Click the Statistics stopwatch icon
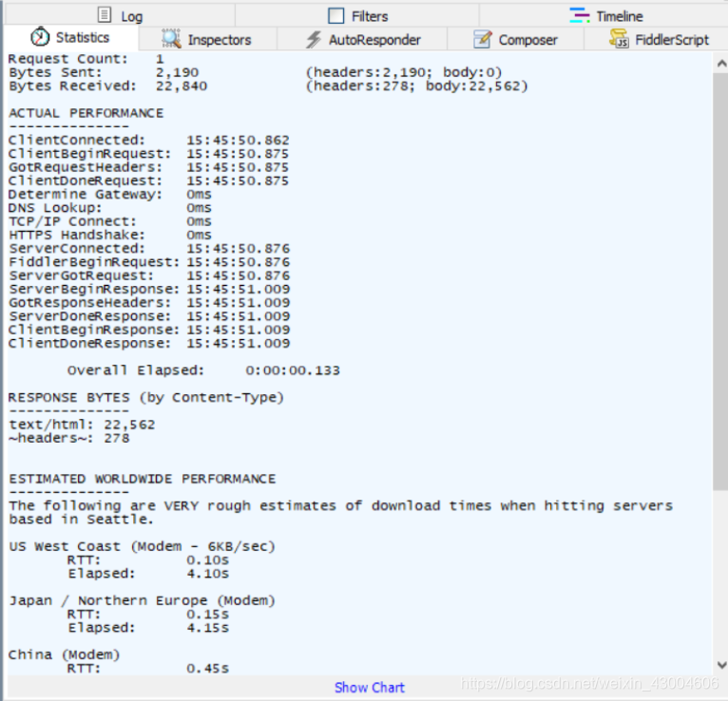Image resolution: width=728 pixels, height=701 pixels. (40, 37)
